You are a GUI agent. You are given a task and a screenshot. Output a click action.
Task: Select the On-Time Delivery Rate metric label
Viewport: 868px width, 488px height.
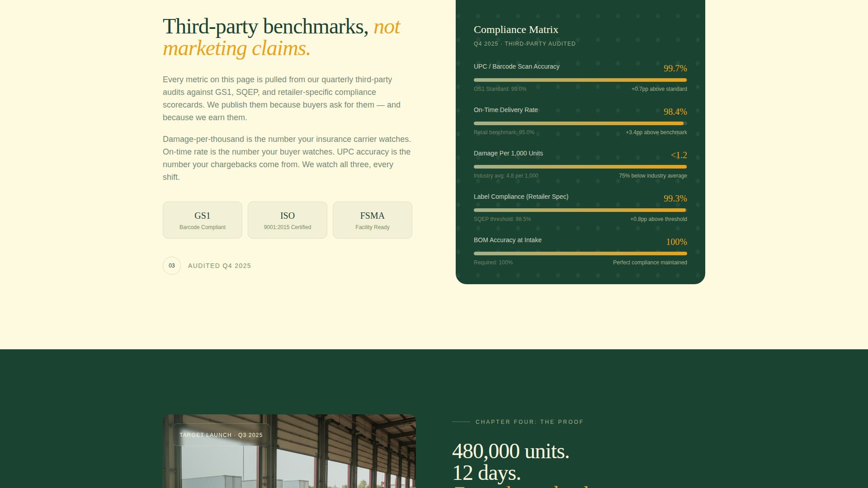pyautogui.click(x=505, y=110)
